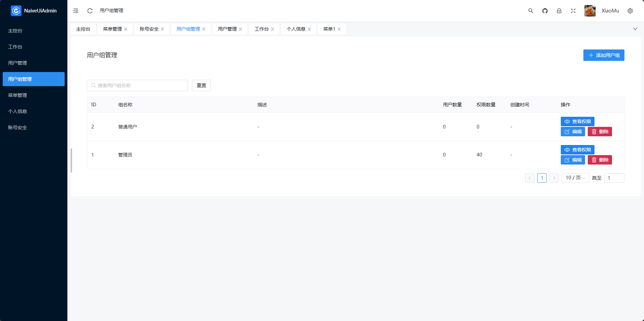Lock the screen using the padlock icon
Viewport: 644px width, 321px height.
559,10
